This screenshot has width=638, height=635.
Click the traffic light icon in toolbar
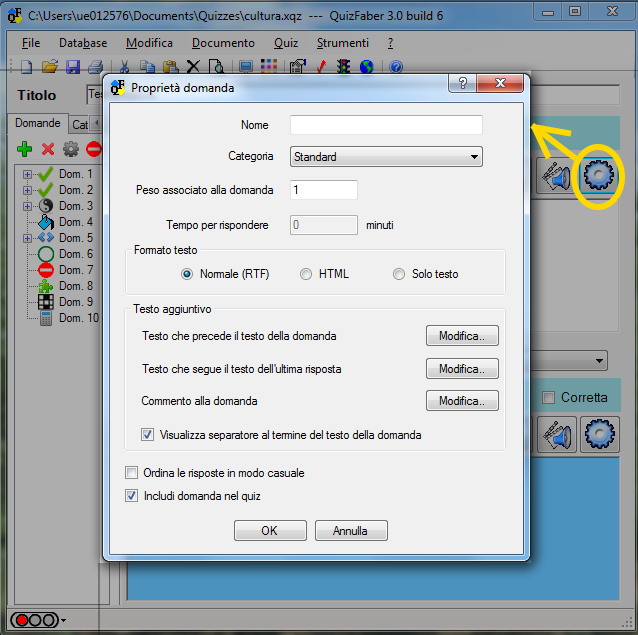click(x=344, y=67)
